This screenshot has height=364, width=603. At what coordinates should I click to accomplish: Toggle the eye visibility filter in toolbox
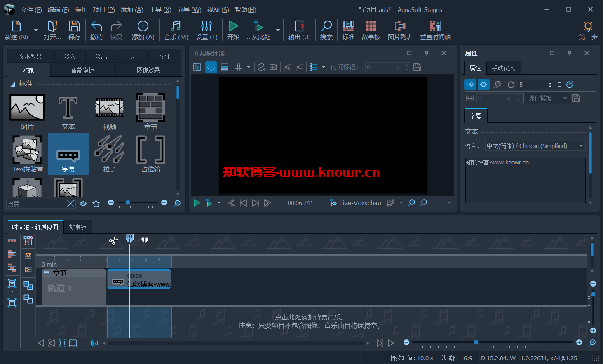tap(83, 204)
